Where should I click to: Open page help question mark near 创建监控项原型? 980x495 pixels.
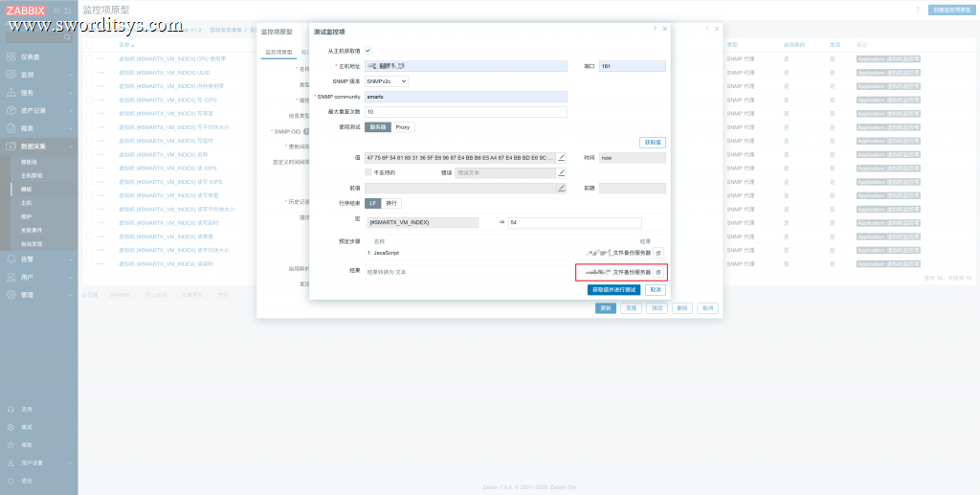pyautogui.click(x=918, y=10)
